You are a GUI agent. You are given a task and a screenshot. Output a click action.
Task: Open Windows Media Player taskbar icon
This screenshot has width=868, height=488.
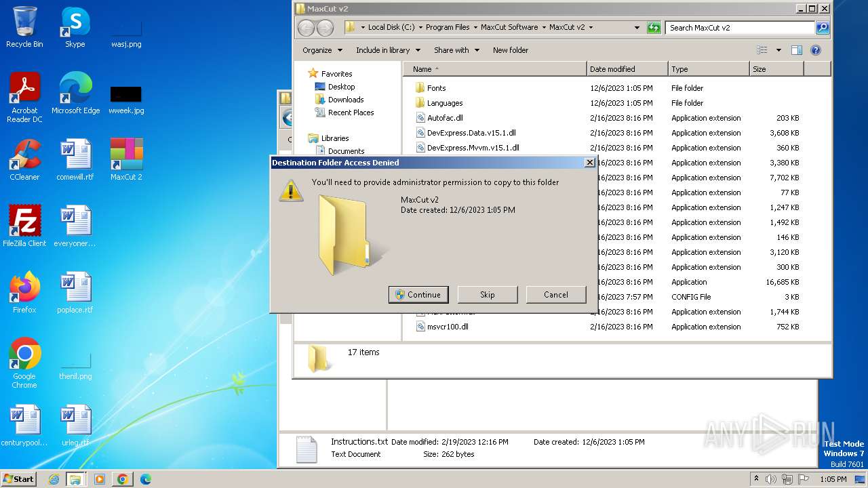click(x=100, y=479)
